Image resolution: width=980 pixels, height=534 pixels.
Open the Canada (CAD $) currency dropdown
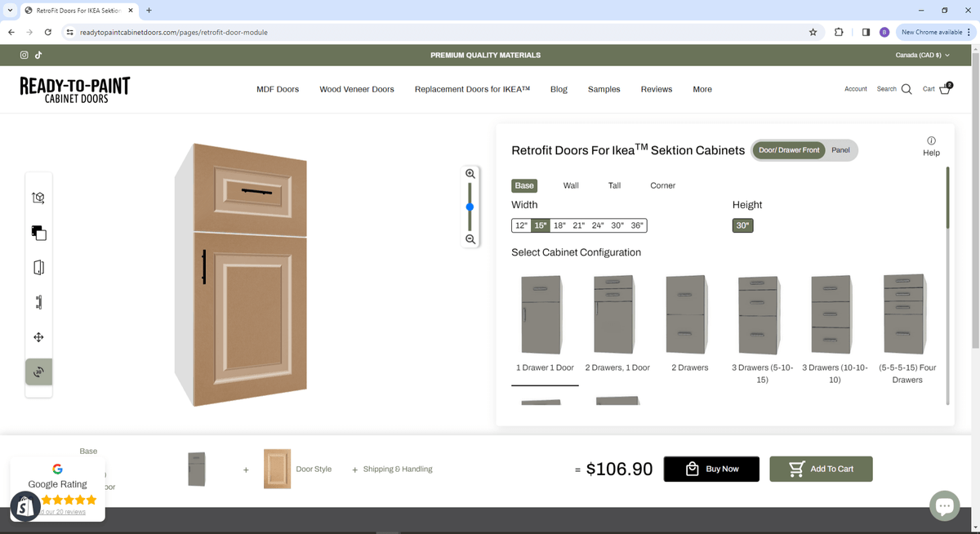tap(922, 55)
